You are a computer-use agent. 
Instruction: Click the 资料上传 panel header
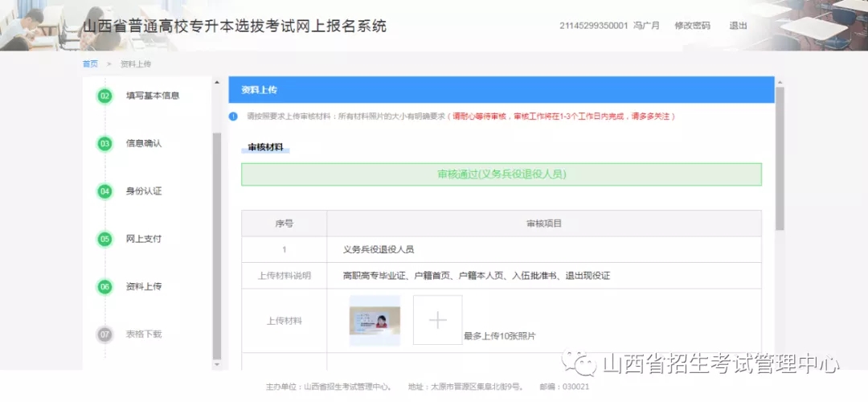[502, 90]
